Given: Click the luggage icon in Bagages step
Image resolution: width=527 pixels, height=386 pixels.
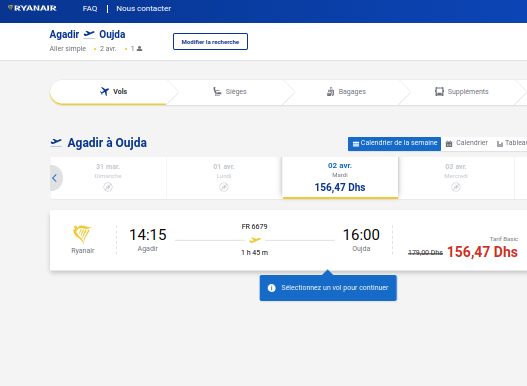Looking at the screenshot, I should [330, 91].
